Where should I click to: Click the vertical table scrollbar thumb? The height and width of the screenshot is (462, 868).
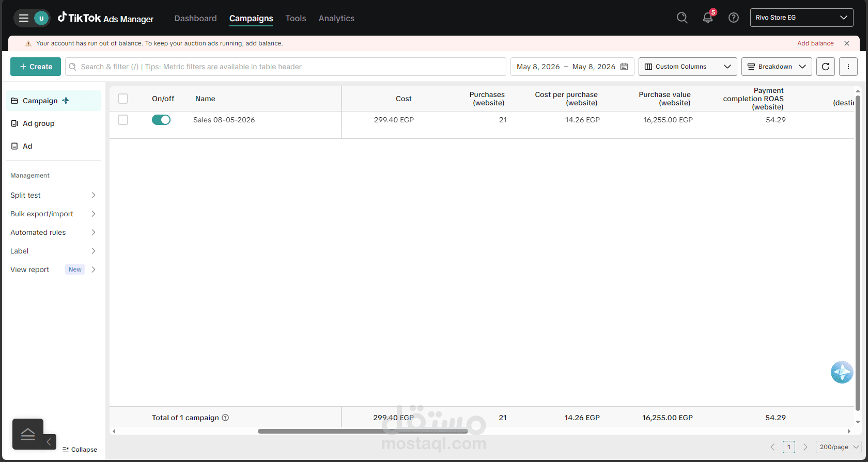pyautogui.click(x=858, y=253)
